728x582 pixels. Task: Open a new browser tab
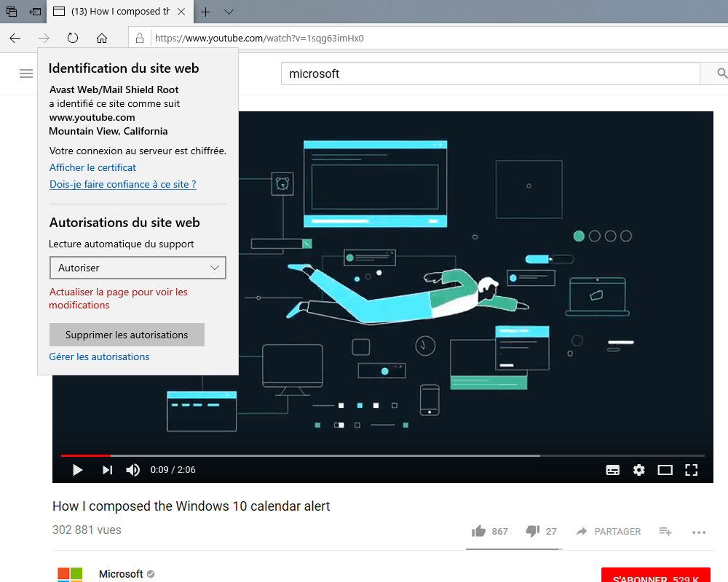206,12
